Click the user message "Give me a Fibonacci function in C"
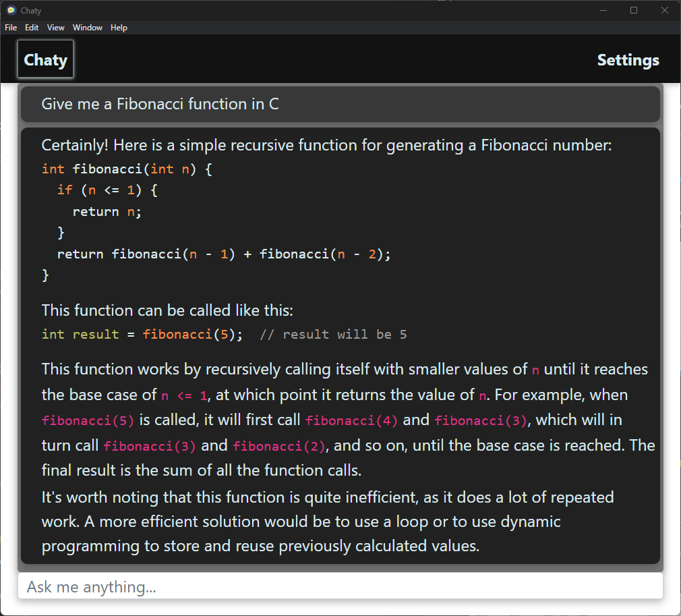 [x=340, y=105]
